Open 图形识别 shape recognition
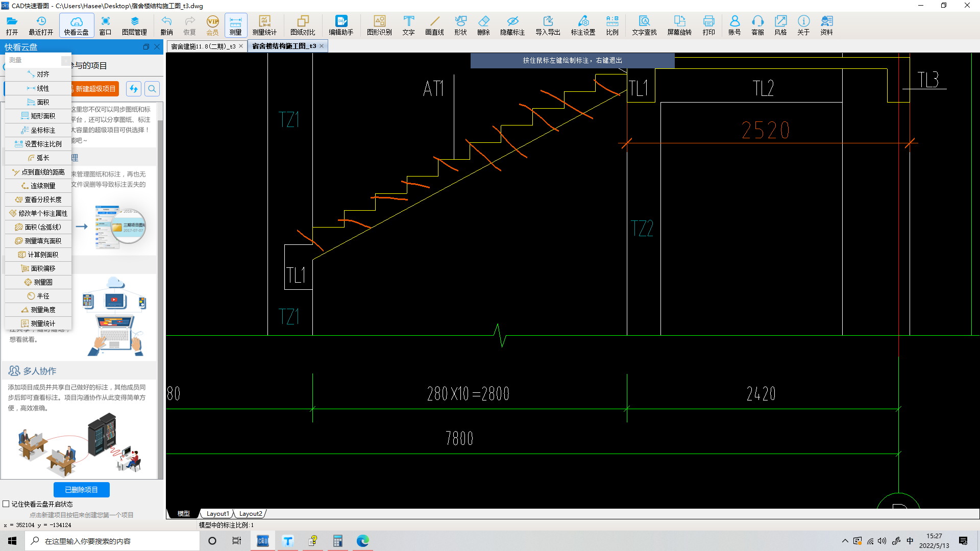Screen dimensions: 980x551 (x=379, y=25)
